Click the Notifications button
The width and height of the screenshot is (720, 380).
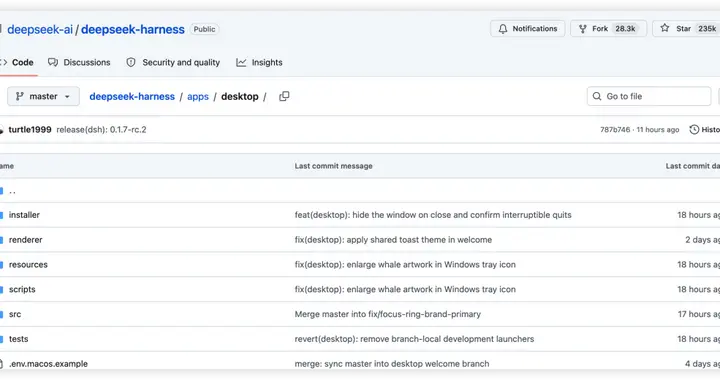(528, 29)
